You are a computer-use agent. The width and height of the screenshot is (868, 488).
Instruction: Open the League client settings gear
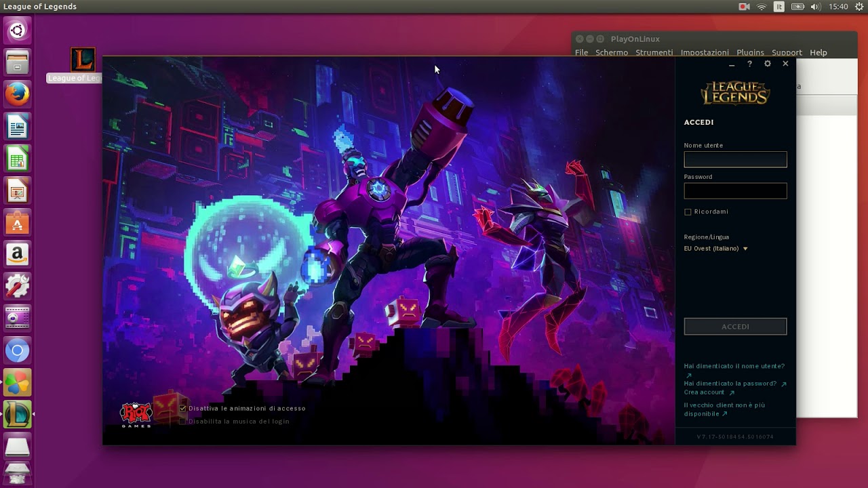[768, 64]
